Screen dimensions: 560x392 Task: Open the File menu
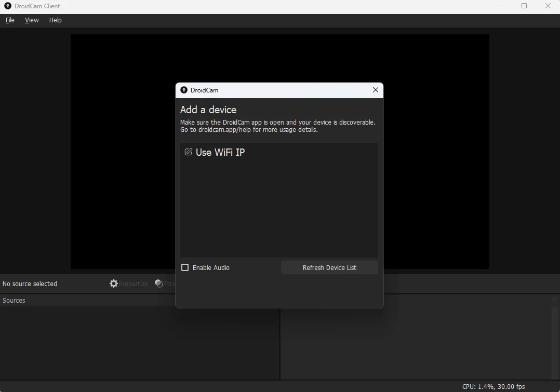[10, 20]
